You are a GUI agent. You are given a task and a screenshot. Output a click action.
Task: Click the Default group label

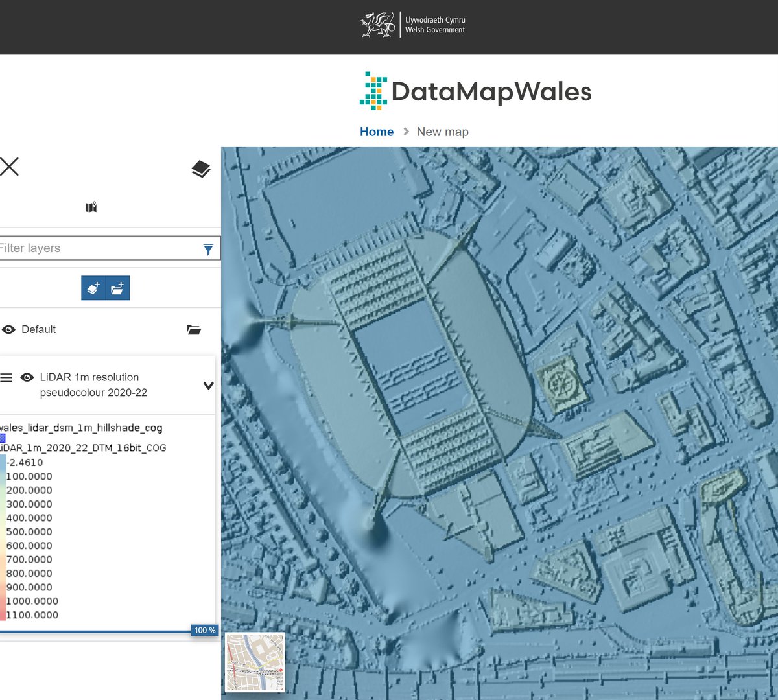tap(39, 329)
